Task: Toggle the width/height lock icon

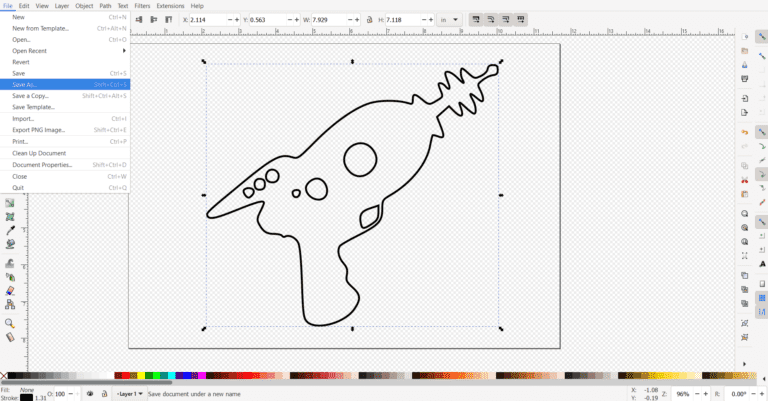Action: [367, 20]
